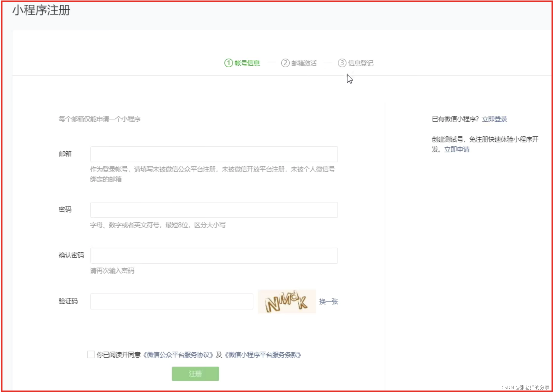Screen dimensions: 553x392
Task: Focus the 确认密码 input field
Action: (214, 256)
